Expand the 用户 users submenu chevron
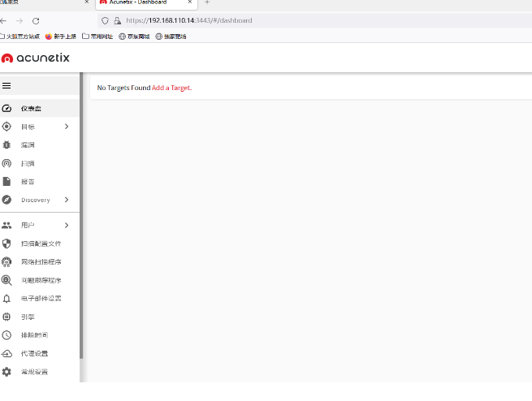Viewport: 532px width, 401px height. pos(67,225)
